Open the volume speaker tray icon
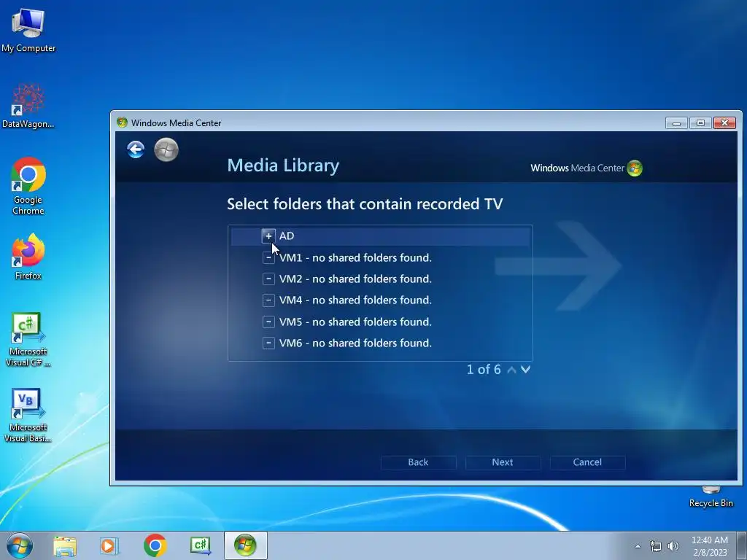 coord(673,546)
